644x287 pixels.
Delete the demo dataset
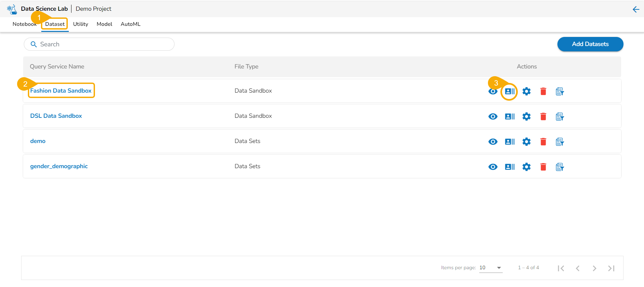click(x=543, y=142)
